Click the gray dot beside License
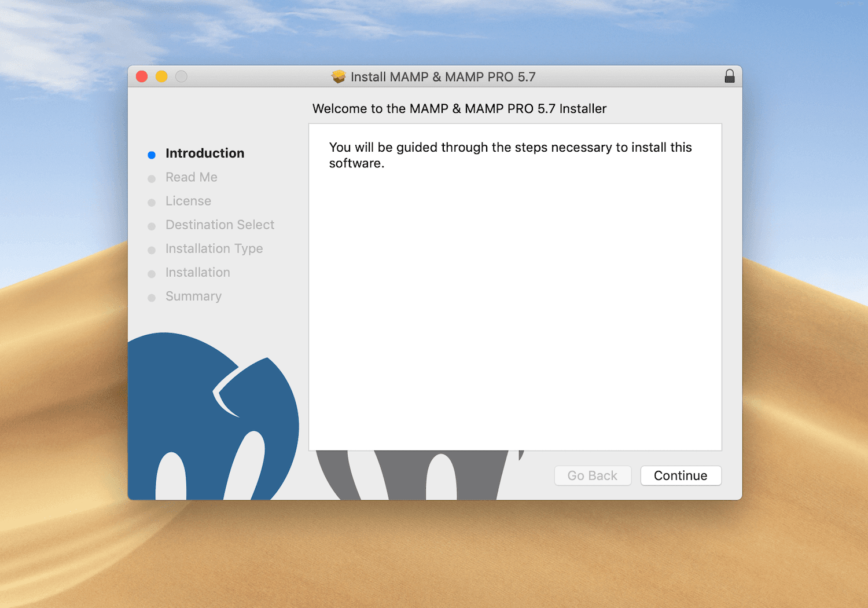The image size is (868, 608). (152, 202)
